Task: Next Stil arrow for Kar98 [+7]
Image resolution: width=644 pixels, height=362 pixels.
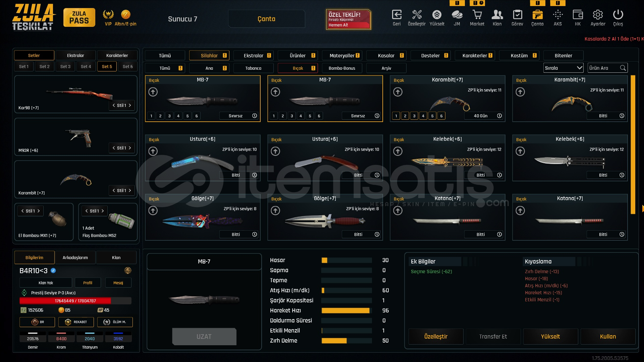Action: coord(130,105)
